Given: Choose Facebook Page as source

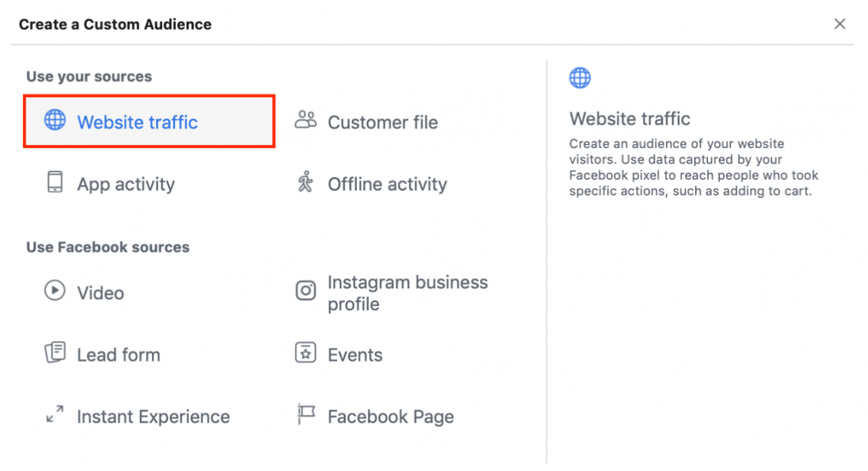Looking at the screenshot, I should (391, 417).
